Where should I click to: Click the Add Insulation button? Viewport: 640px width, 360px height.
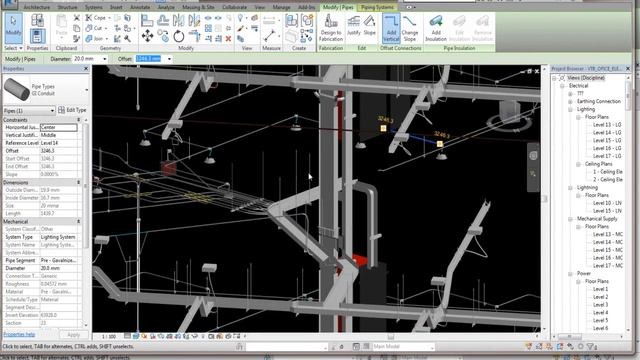436,28
